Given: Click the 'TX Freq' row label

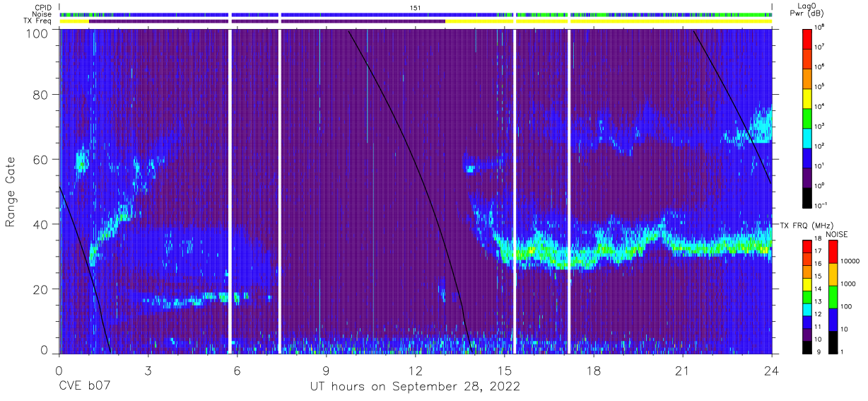Looking at the screenshot, I should pos(38,21).
